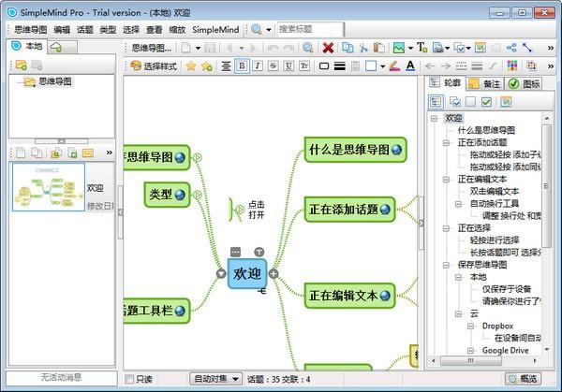Click the globe icon on 正在编辑文本 node

385,296
